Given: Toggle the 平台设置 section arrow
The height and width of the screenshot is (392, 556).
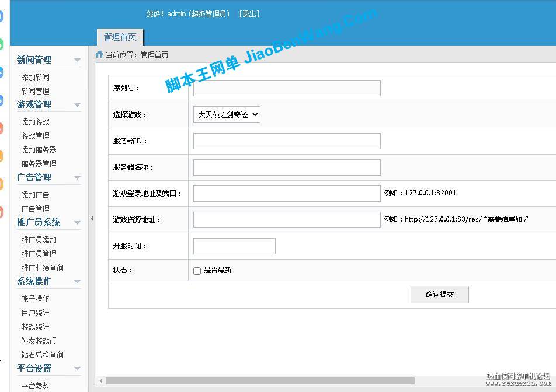Looking at the screenshot, I should 77,369.
